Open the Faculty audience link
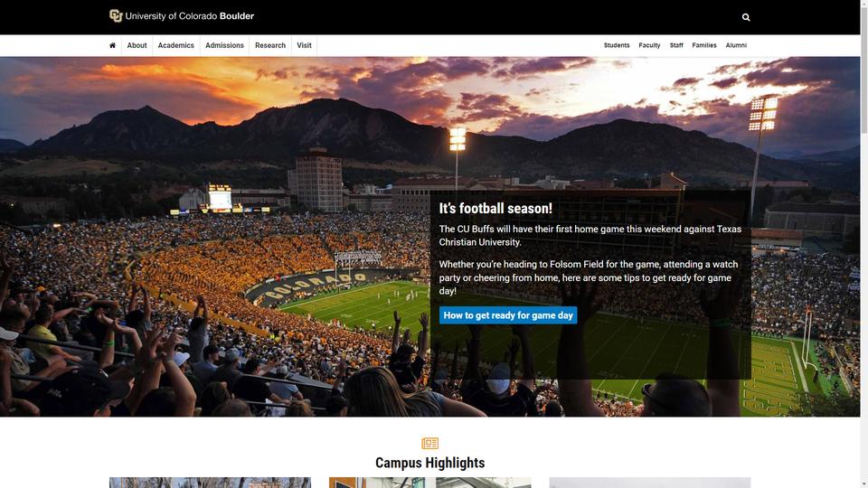Image resolution: width=868 pixels, height=488 pixels. pyautogui.click(x=649, y=45)
